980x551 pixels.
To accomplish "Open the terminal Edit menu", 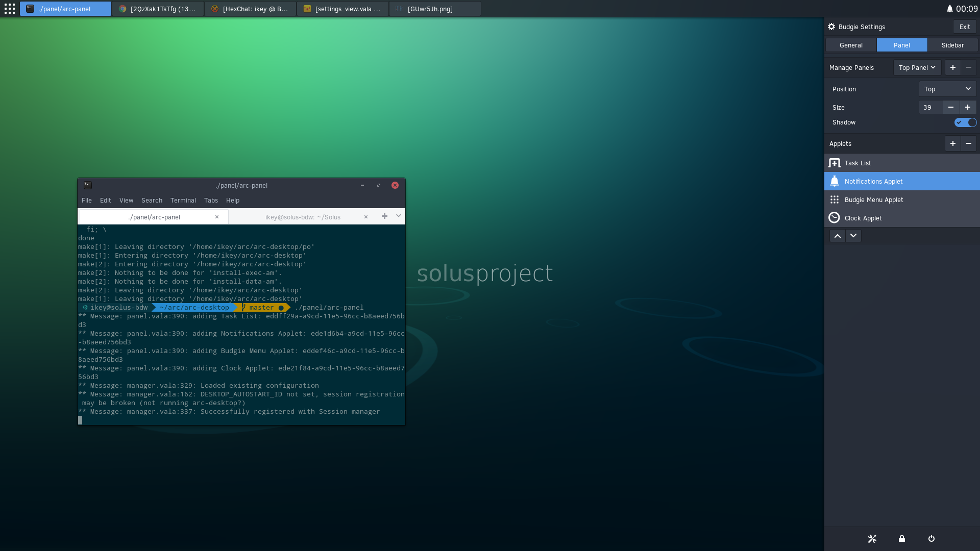I will (x=106, y=201).
